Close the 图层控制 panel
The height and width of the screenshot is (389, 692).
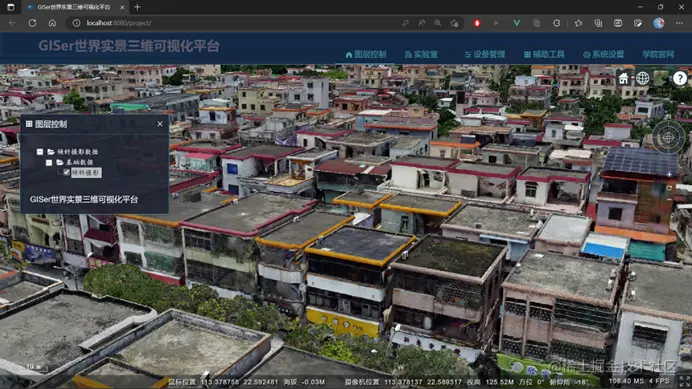coord(160,124)
